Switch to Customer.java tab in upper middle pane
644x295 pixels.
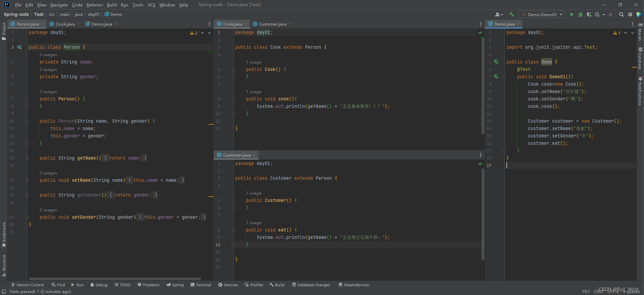pyautogui.click(x=273, y=24)
